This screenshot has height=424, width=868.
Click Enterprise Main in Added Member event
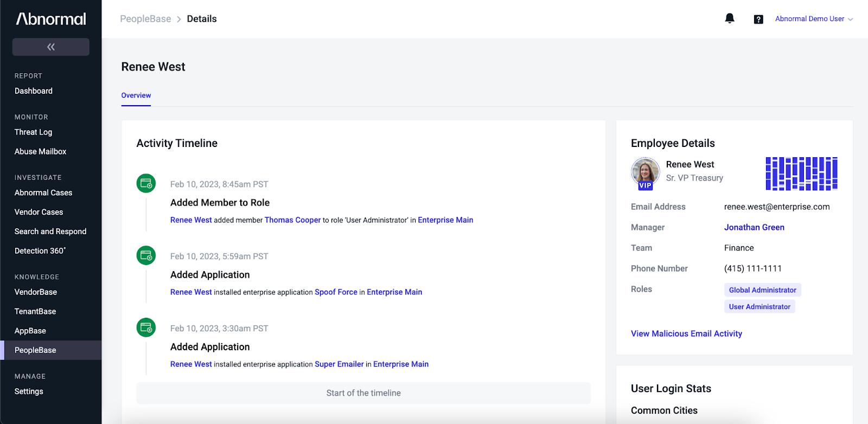pos(445,220)
